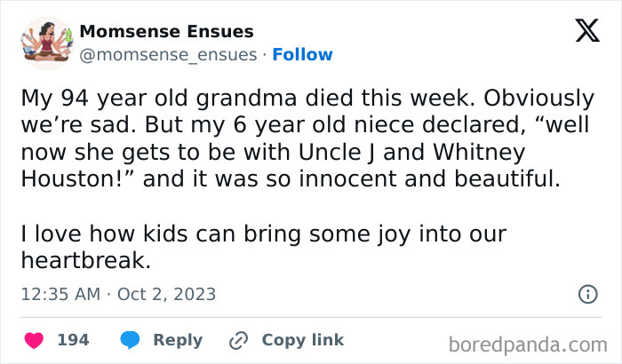Open the Momsense Ensues display name

tap(166, 31)
